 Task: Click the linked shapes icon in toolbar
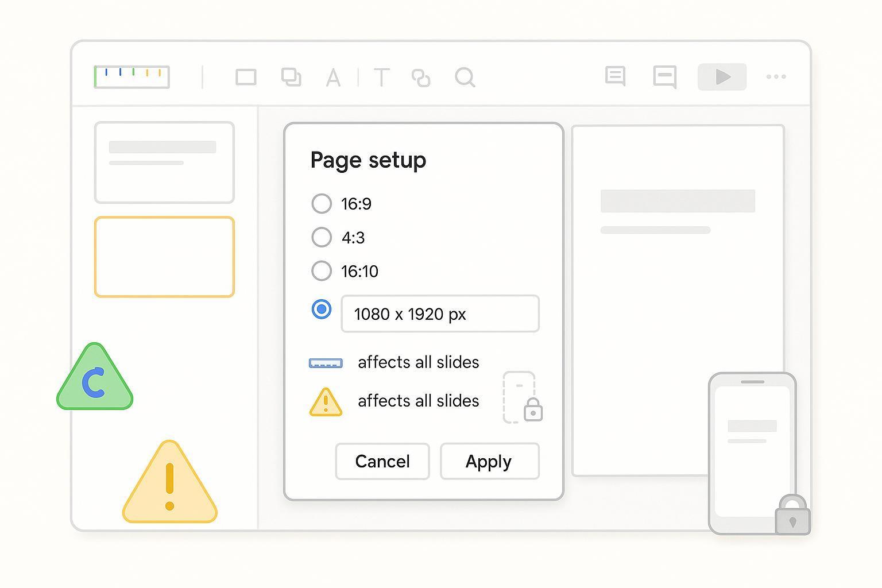pyautogui.click(x=421, y=78)
